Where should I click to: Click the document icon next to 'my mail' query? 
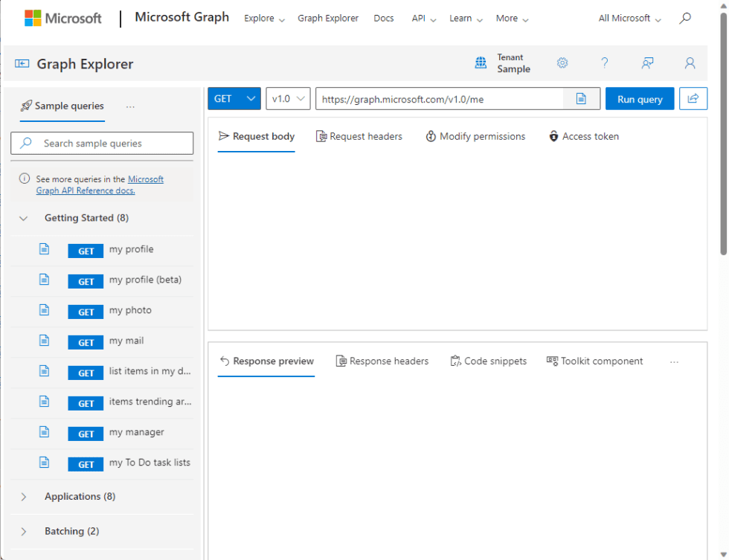(x=44, y=341)
